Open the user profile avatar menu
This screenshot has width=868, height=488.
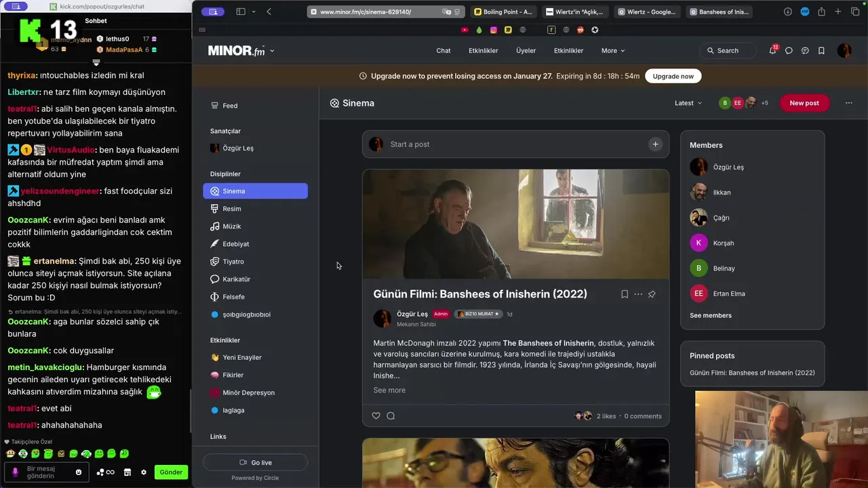(x=844, y=51)
